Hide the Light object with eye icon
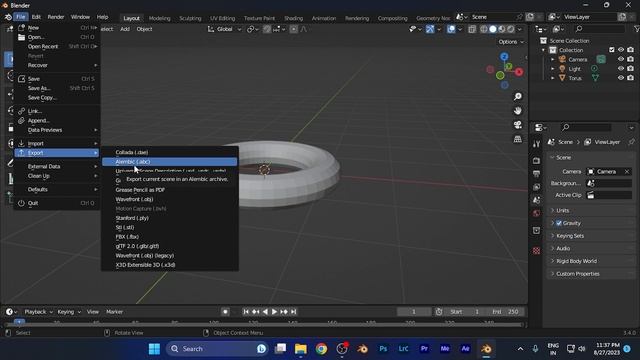The image size is (640, 360). [621, 69]
